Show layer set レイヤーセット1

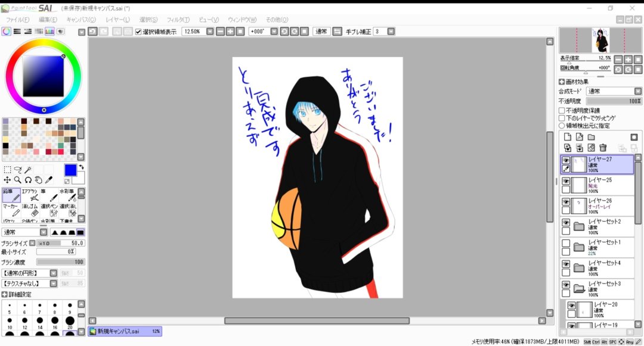coord(566,244)
